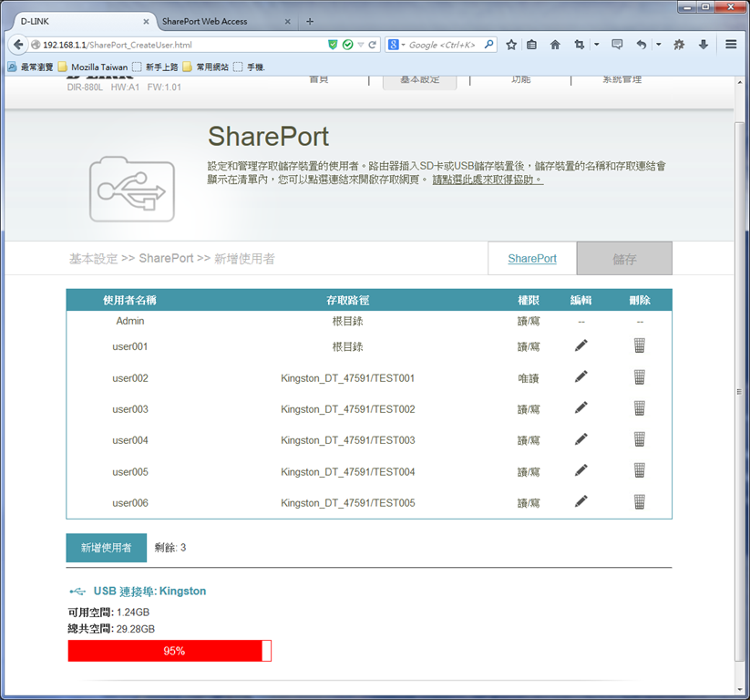Click the Google search input field
Viewport: 750px width, 700px height.
[x=445, y=45]
